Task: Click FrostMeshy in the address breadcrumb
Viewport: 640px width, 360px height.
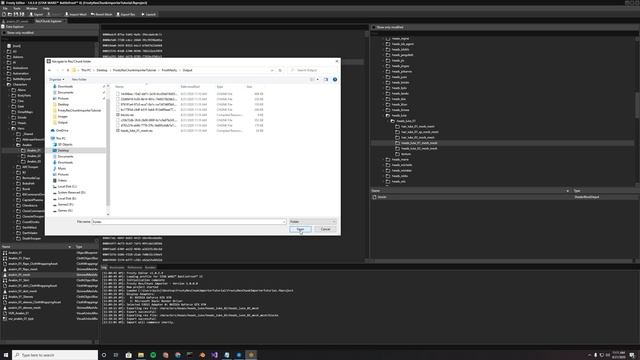Action: (169, 70)
